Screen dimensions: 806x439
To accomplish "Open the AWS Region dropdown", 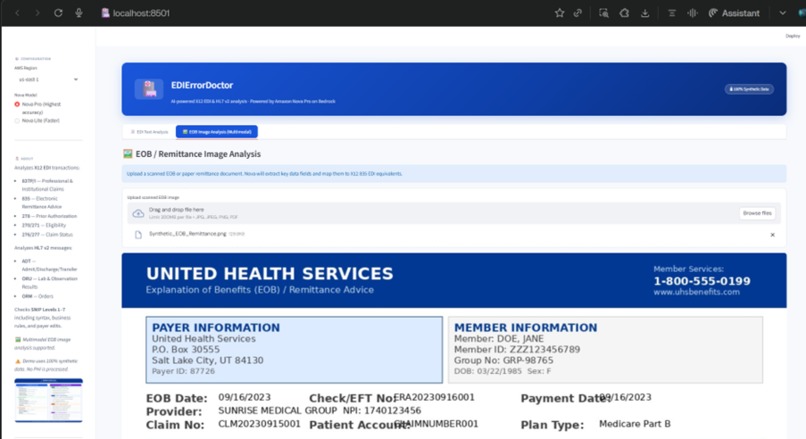I will point(47,79).
